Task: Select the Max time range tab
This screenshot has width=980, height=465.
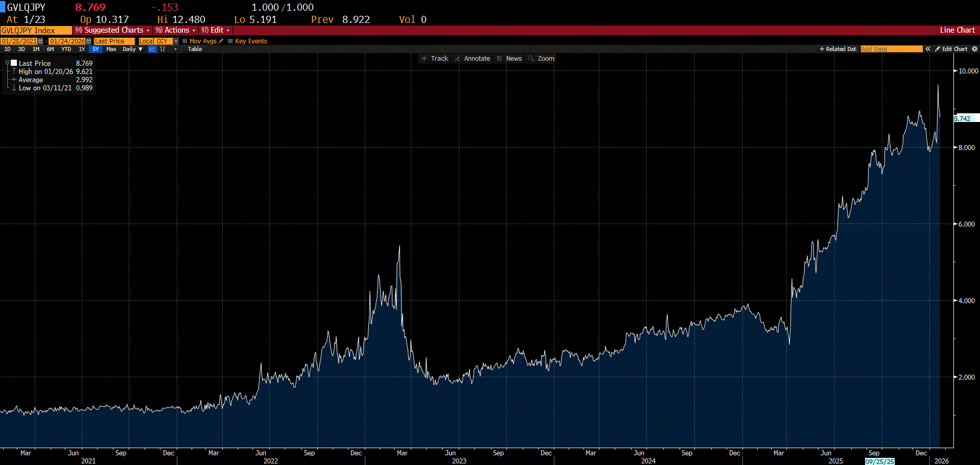Action: (x=111, y=48)
